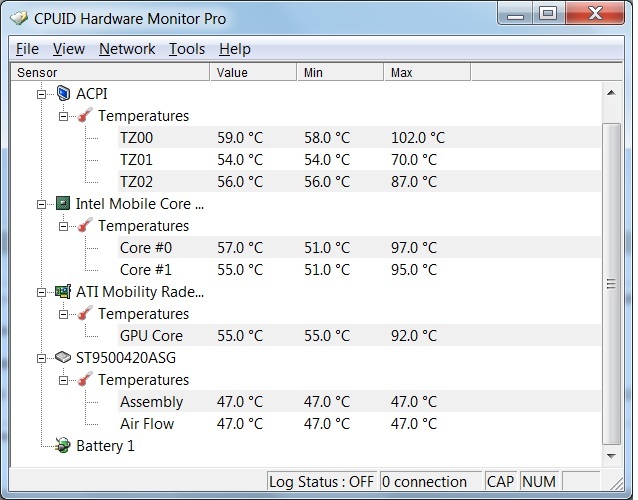Select the Air Flow sensor row
This screenshot has height=500, width=638.
(359, 423)
